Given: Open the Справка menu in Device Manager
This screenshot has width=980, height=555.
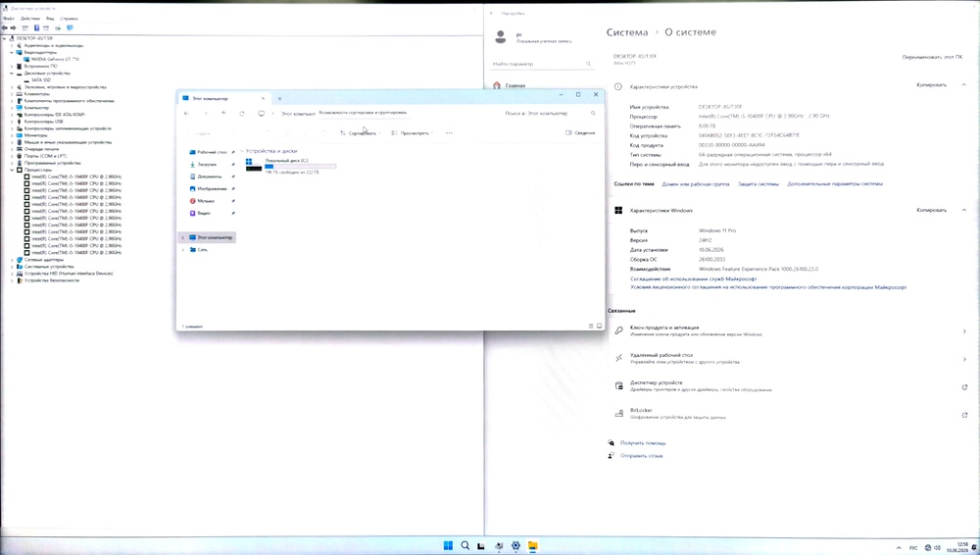Looking at the screenshot, I should tap(69, 19).
